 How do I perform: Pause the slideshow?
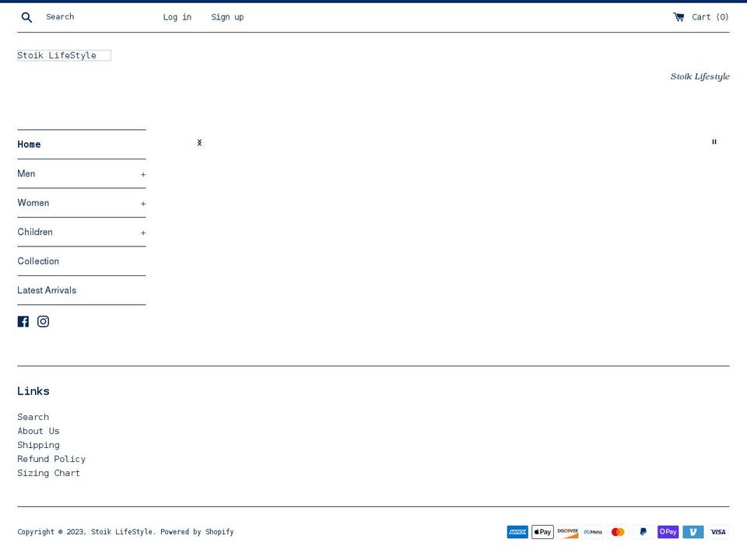(714, 142)
